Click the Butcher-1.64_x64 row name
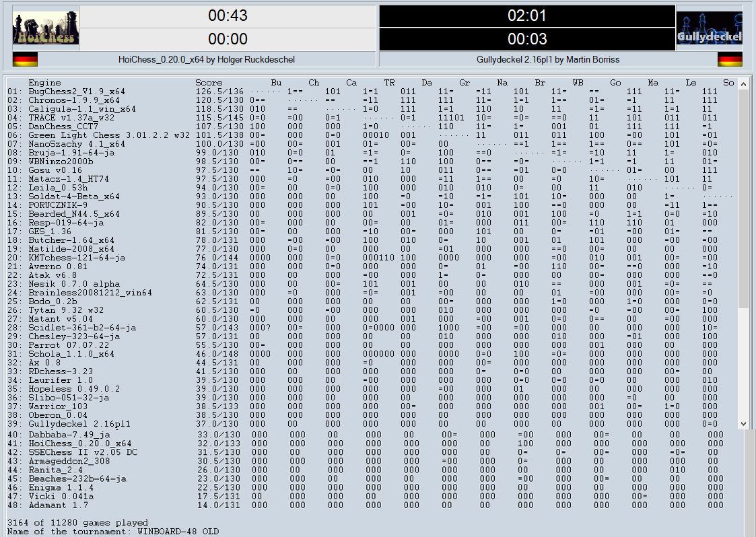This screenshot has height=537, width=756. click(x=71, y=240)
